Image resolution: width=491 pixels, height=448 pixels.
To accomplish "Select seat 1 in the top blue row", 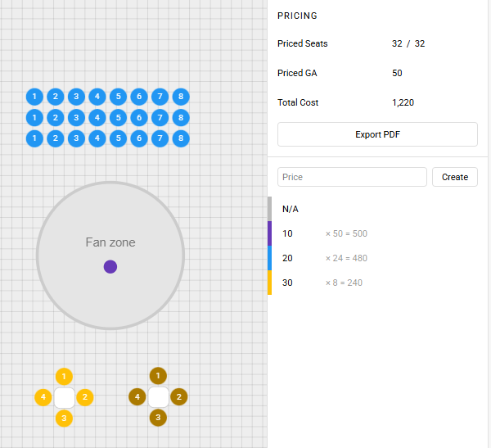I will 34,97.
